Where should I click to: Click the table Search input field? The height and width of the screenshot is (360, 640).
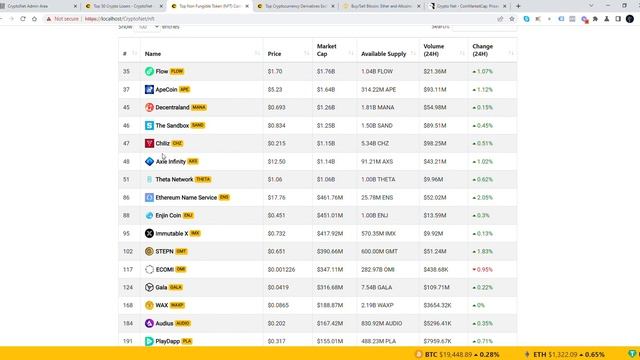point(484,27)
